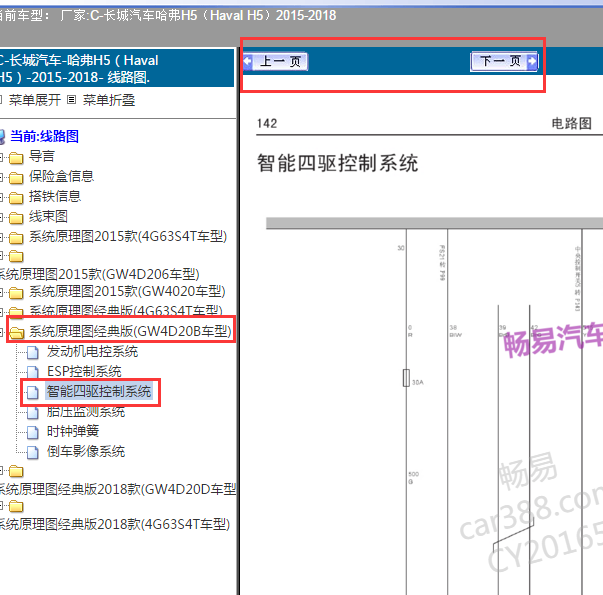Image resolution: width=603 pixels, height=595 pixels.
Task: Open the 搭铁信息 folder
Action: tap(55, 196)
